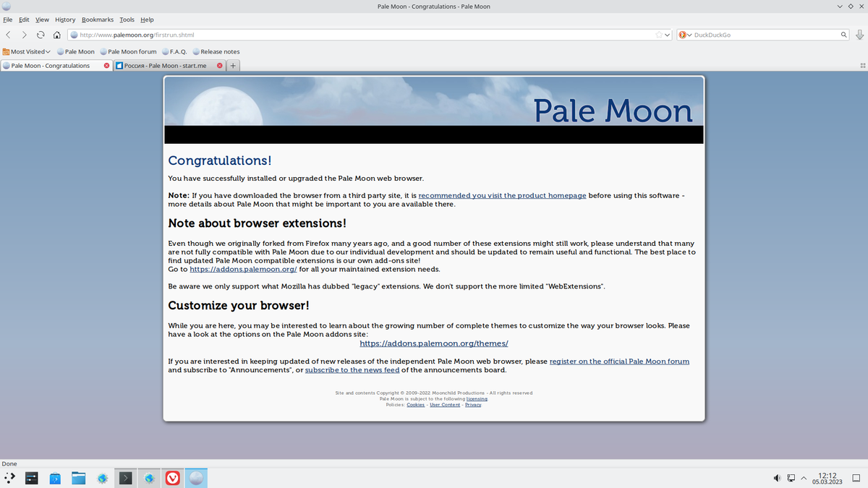
Task: Follow recommended you visit the product homepage link
Action: [502, 195]
